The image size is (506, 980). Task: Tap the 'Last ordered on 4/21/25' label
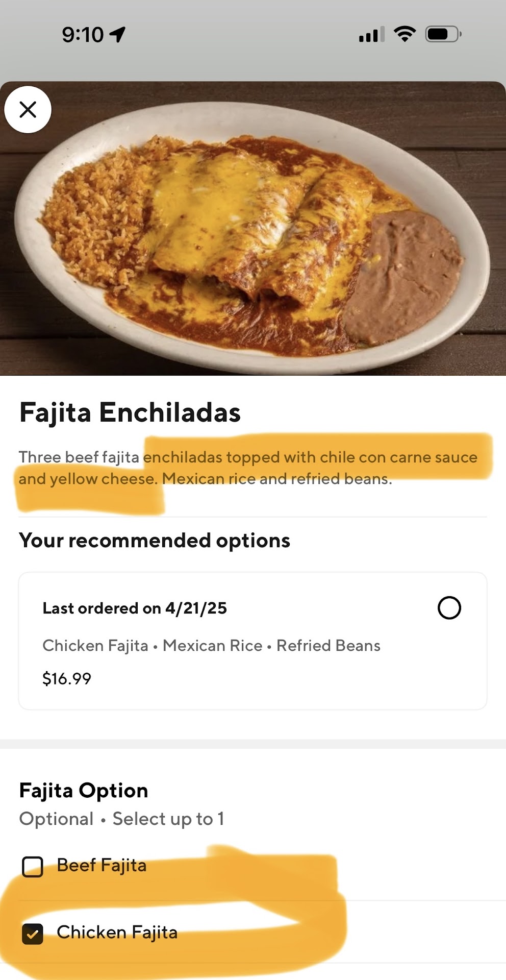(x=135, y=608)
